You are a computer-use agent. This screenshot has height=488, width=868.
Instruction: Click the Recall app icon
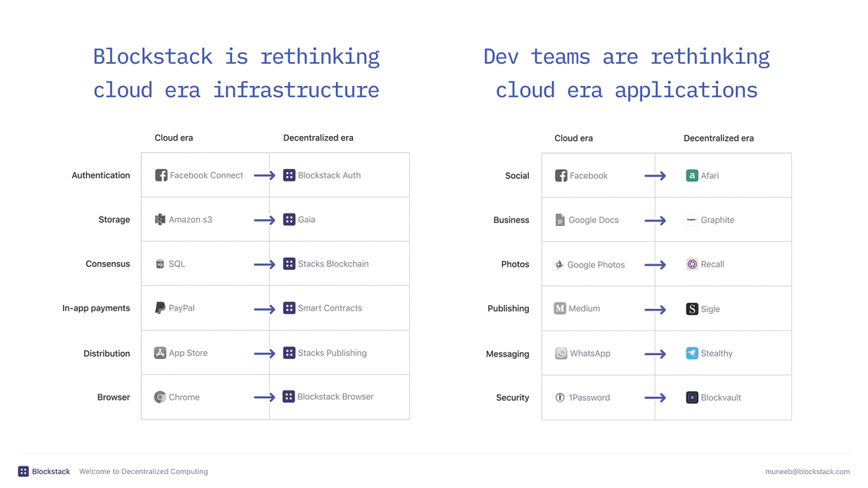tap(692, 264)
